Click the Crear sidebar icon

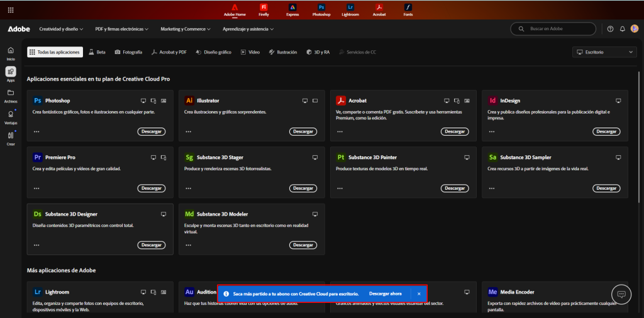[x=11, y=138]
